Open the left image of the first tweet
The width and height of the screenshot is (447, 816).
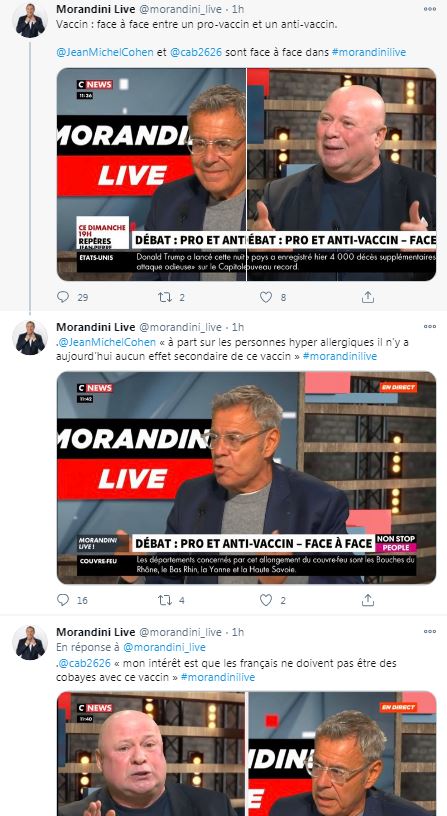[151, 174]
